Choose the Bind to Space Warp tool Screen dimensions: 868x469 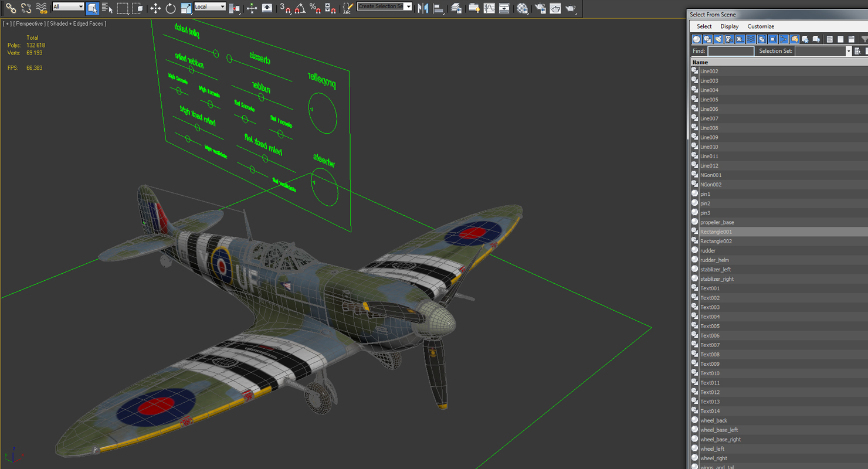point(42,8)
